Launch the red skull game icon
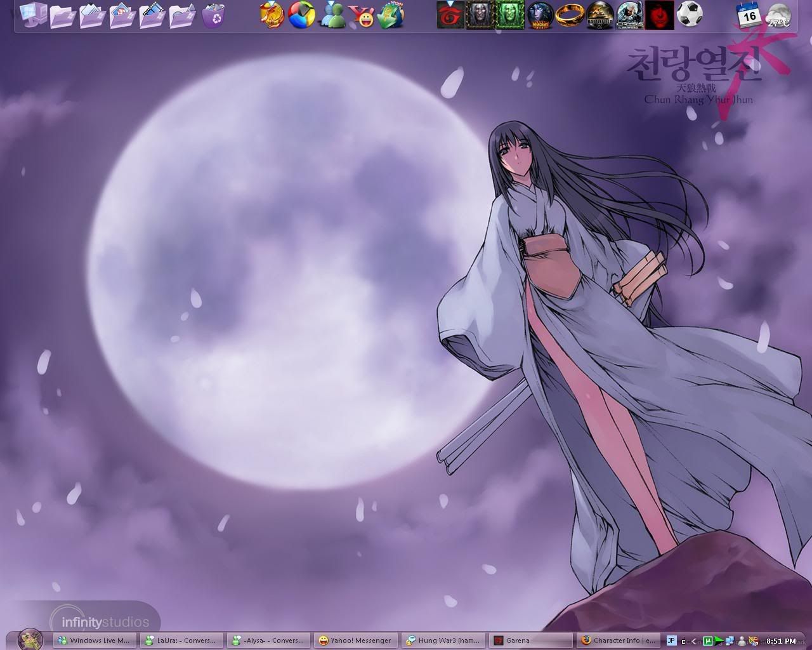Image resolution: width=812 pixels, height=650 pixels. point(660,15)
